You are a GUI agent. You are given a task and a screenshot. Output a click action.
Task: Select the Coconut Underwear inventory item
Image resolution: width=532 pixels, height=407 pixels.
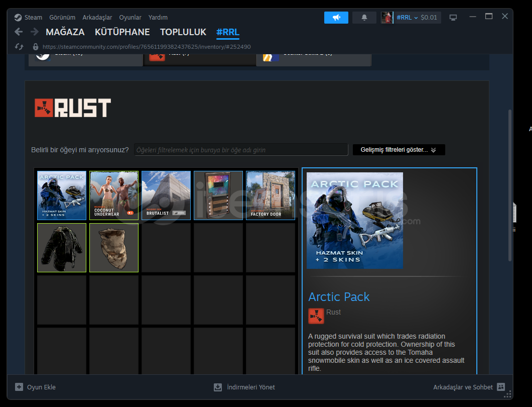[114, 195]
